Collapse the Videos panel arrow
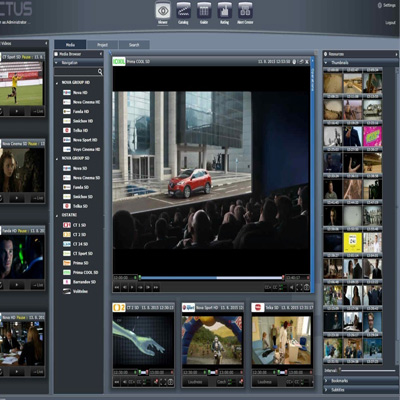The width and height of the screenshot is (400, 400). (46, 43)
